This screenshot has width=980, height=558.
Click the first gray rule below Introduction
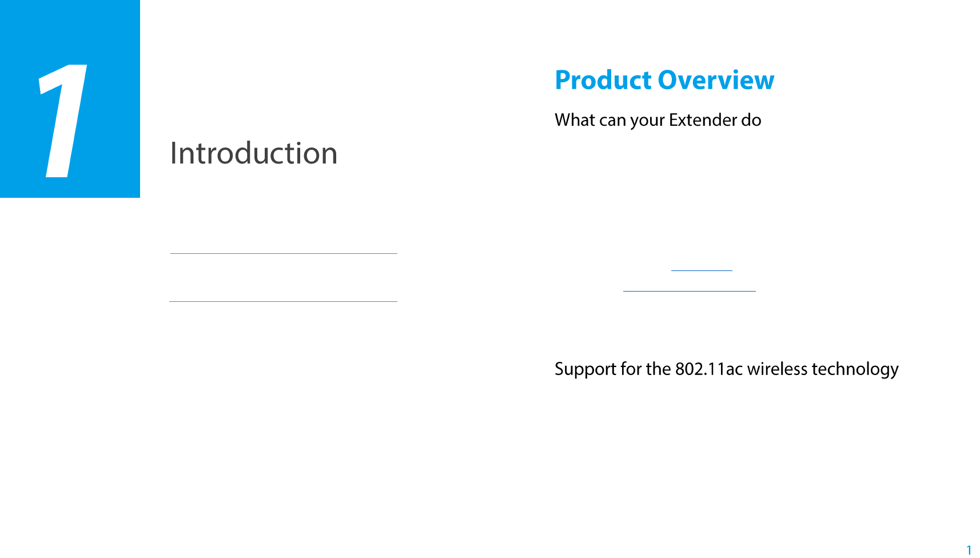coord(284,253)
